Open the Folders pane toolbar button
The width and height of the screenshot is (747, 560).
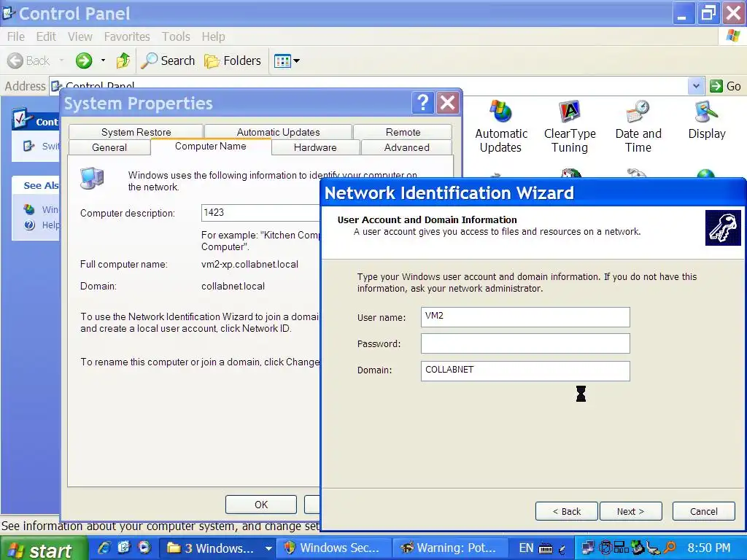click(x=233, y=61)
